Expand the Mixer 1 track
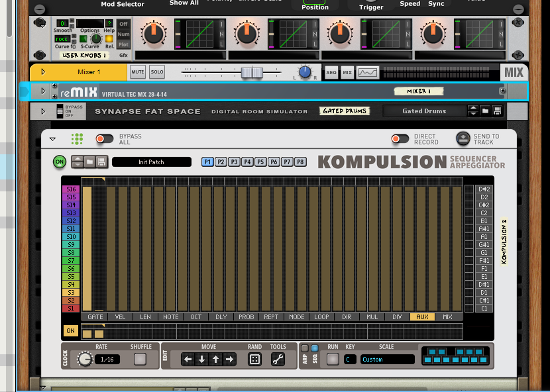 pyautogui.click(x=43, y=72)
